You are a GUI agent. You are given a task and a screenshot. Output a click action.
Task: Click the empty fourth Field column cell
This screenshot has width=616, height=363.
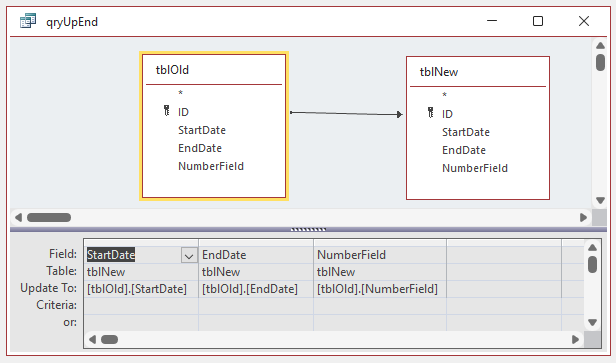click(x=504, y=255)
